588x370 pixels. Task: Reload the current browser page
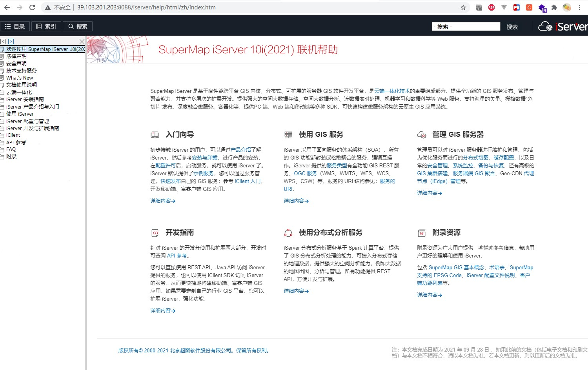[x=32, y=7]
